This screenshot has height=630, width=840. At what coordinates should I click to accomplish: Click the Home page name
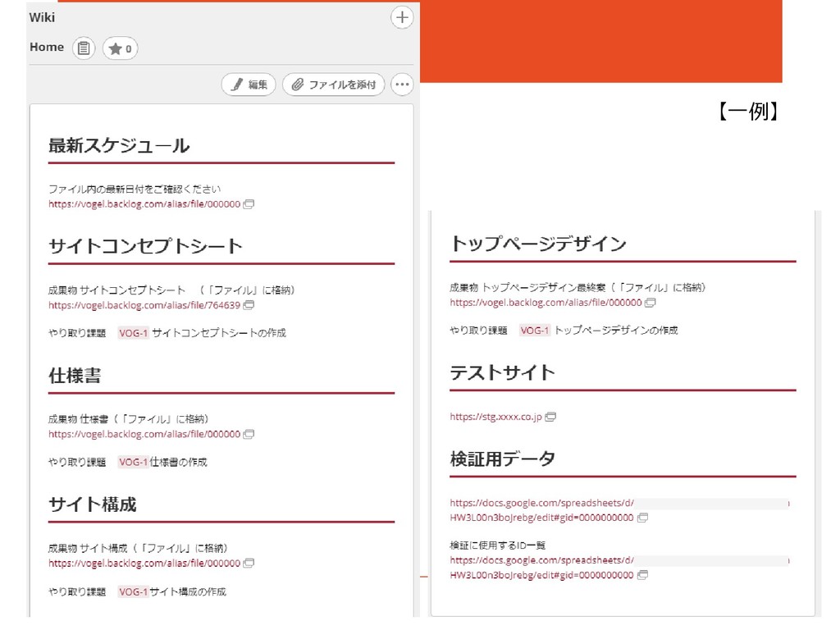(x=47, y=47)
